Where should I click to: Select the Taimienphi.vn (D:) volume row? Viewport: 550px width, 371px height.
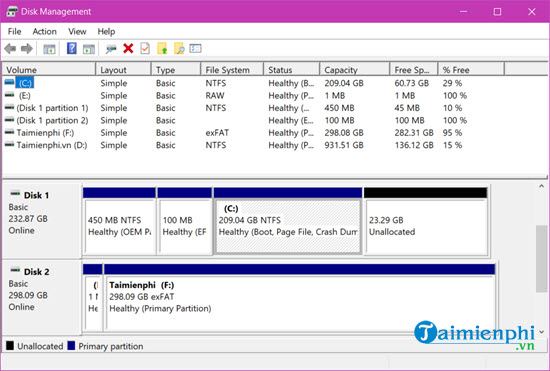tap(253, 145)
